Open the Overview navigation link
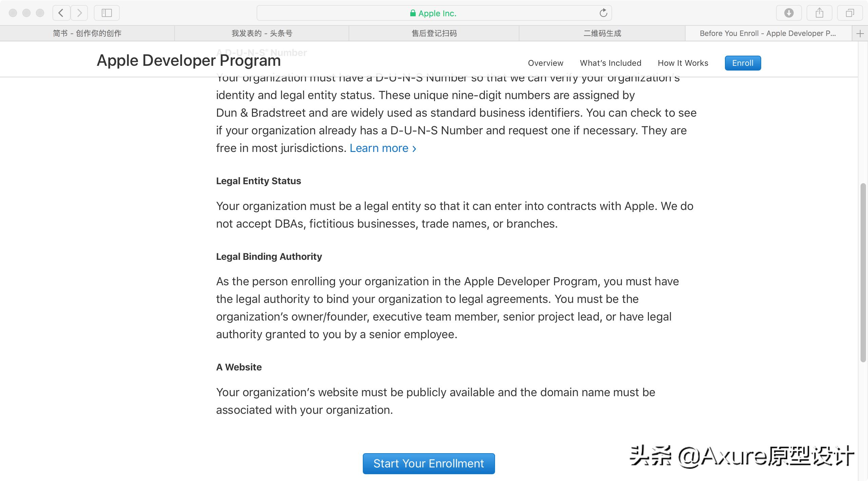Image resolution: width=868 pixels, height=481 pixels. pyautogui.click(x=545, y=63)
